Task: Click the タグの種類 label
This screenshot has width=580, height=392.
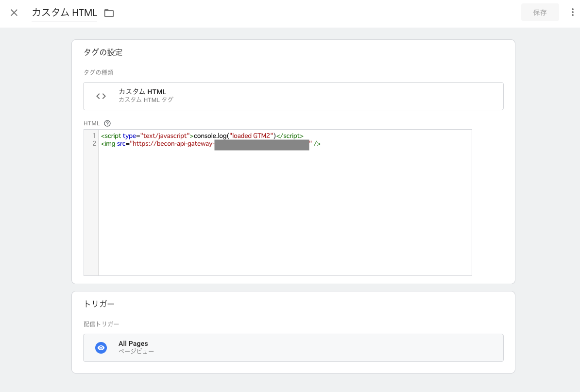Action: click(x=99, y=72)
